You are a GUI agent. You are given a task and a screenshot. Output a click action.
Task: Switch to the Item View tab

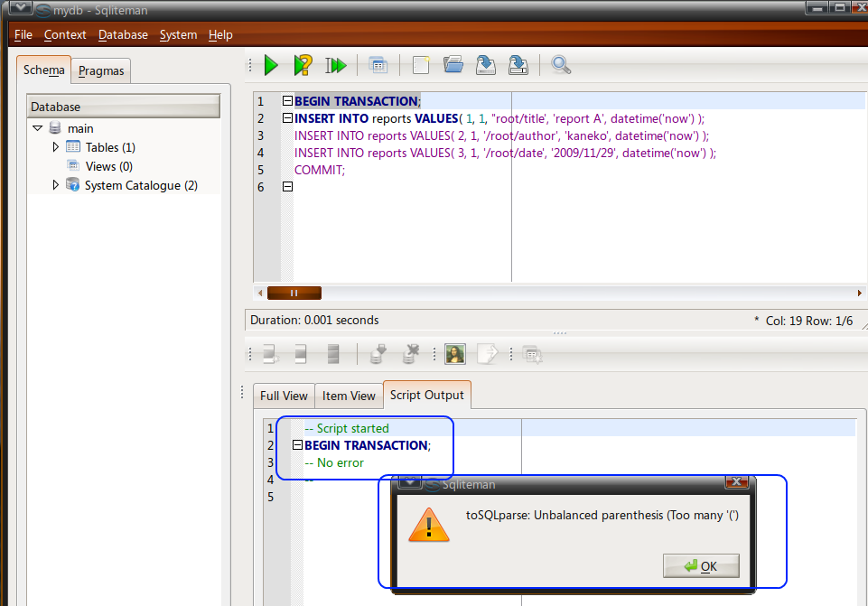pyautogui.click(x=349, y=396)
